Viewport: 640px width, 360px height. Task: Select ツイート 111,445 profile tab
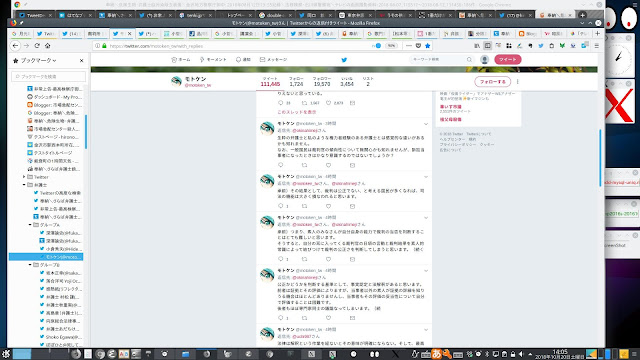click(x=270, y=82)
